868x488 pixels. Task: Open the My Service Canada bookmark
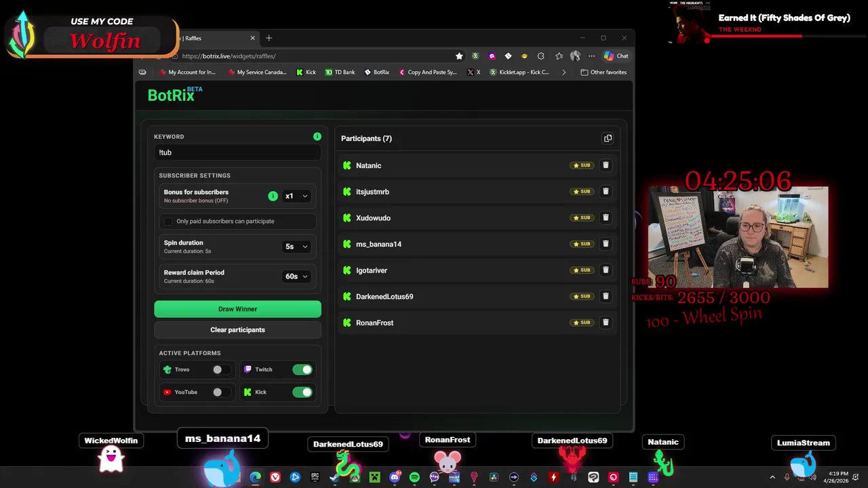[257, 73]
